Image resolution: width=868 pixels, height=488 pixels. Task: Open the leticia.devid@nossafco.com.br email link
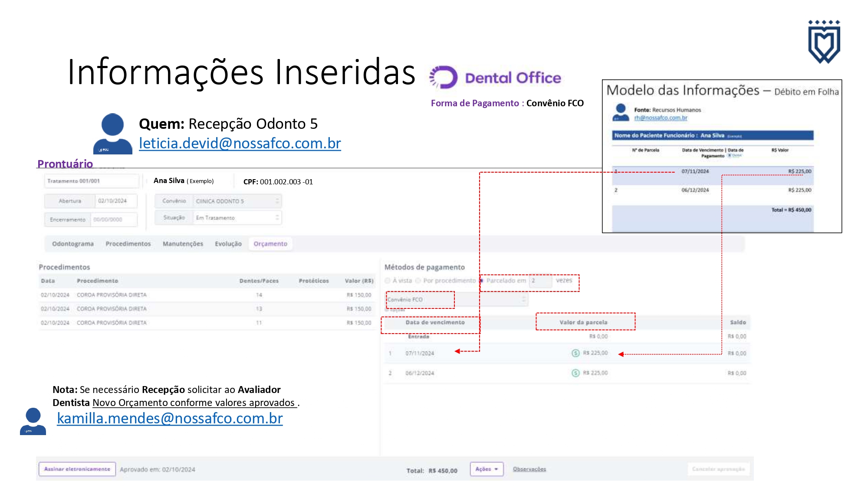pyautogui.click(x=240, y=143)
